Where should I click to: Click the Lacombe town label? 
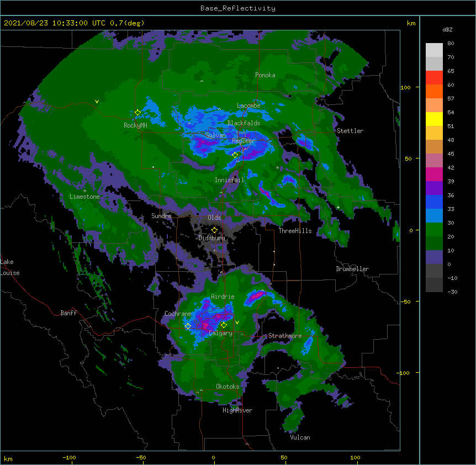click(x=248, y=105)
